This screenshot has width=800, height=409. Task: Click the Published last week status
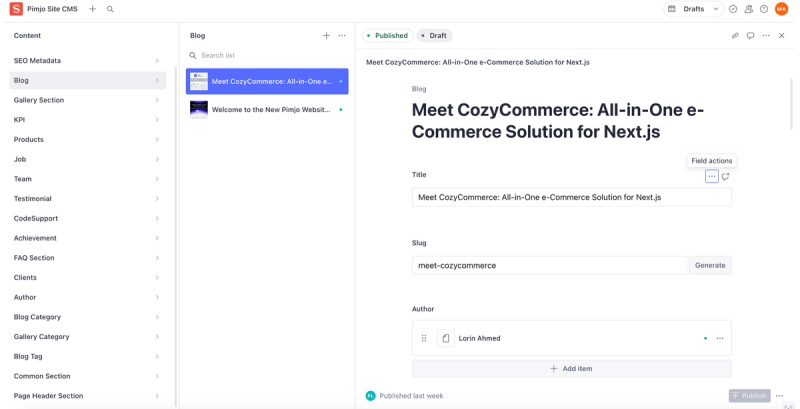point(411,396)
